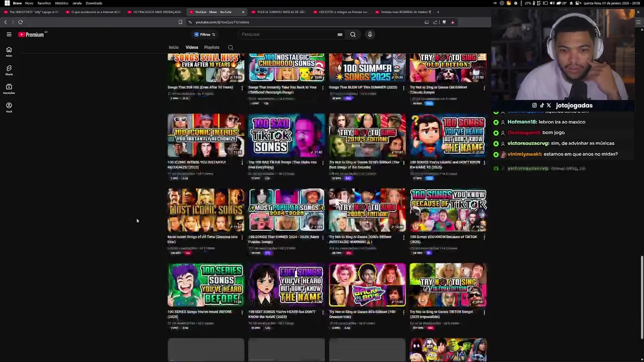Image resolution: width=644 pixels, height=362 pixels.
Task: Open options for Try Not to Sing TikTok
Action: coord(484,312)
